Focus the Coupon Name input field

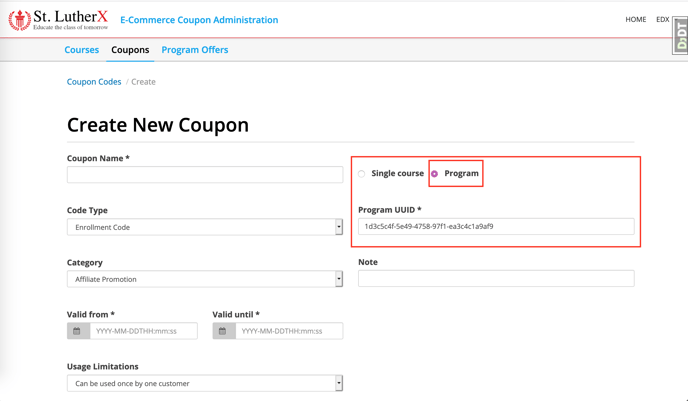click(205, 175)
